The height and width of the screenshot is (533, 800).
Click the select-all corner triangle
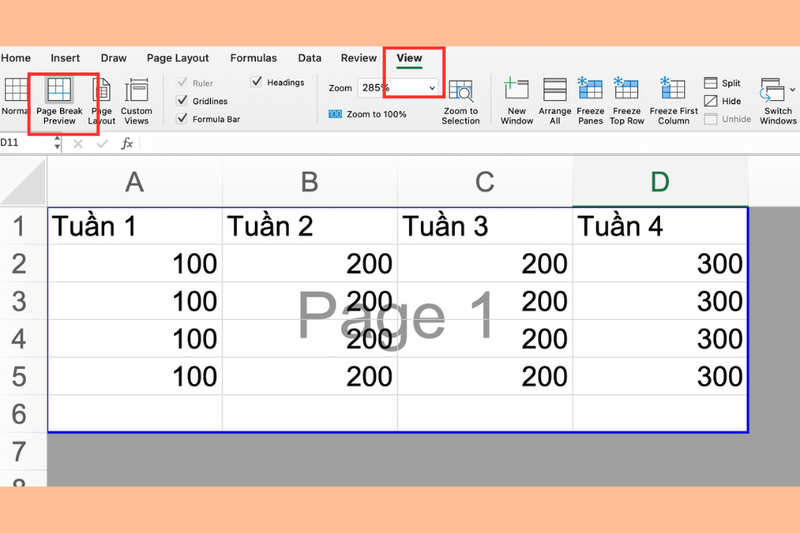tap(23, 181)
